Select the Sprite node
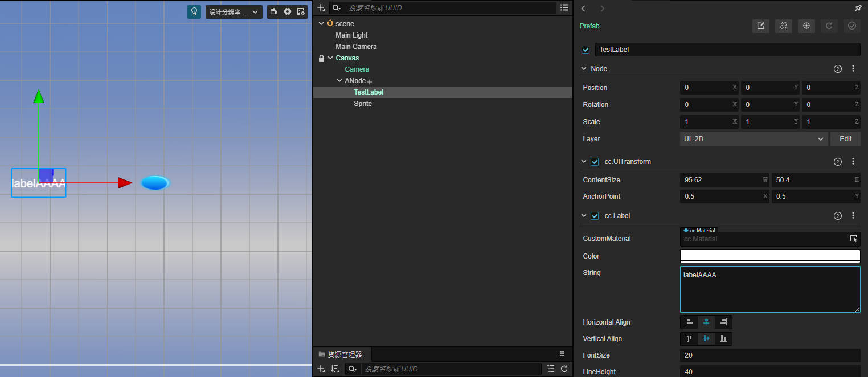Image resolution: width=868 pixels, height=377 pixels. (x=363, y=104)
